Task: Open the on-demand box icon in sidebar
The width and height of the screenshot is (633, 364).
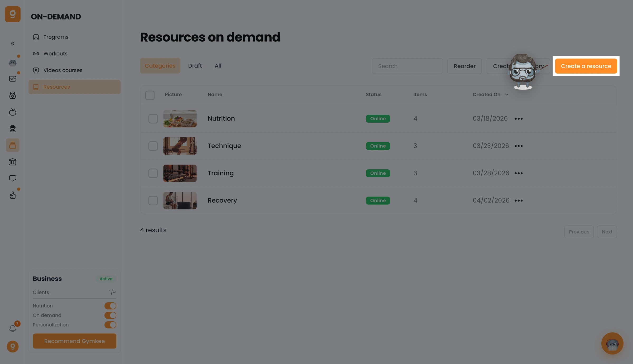Action: click(13, 145)
